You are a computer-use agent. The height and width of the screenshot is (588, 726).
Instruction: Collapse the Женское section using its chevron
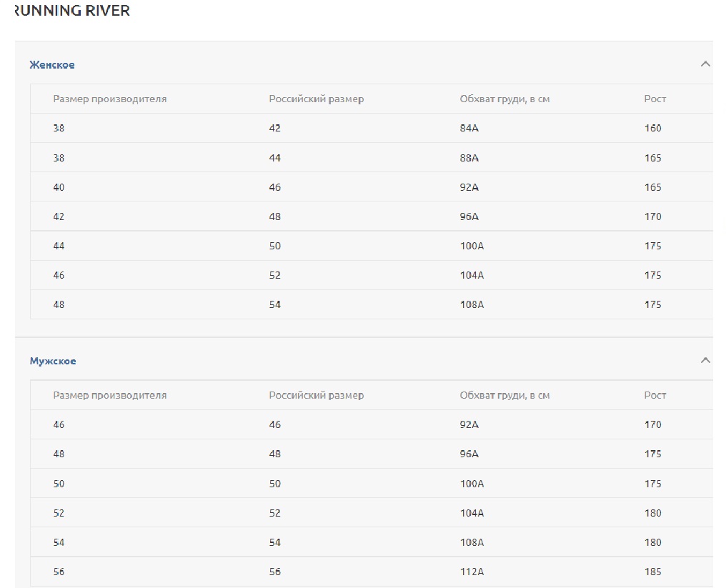tap(705, 64)
